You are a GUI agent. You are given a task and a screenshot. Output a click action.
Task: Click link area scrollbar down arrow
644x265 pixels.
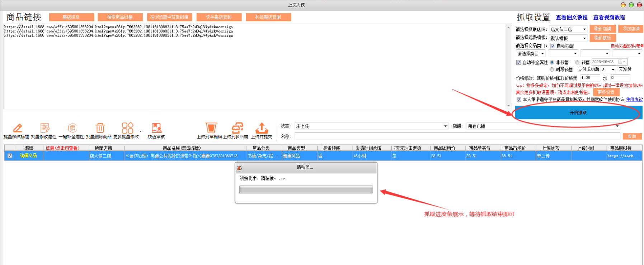(x=509, y=106)
